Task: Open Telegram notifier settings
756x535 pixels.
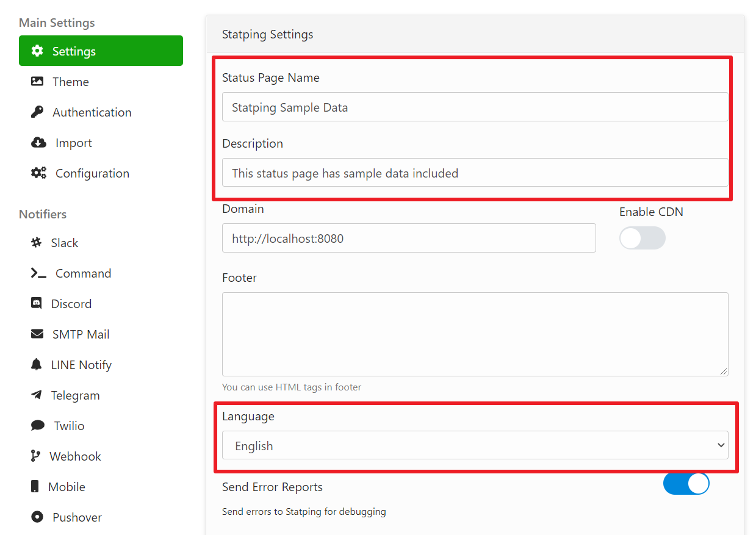Action: [101, 395]
